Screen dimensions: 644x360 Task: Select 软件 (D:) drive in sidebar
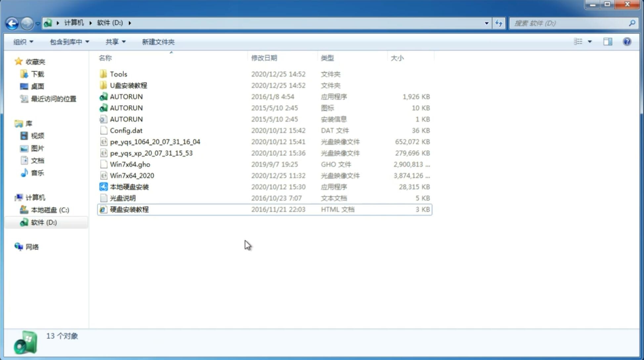pyautogui.click(x=44, y=222)
